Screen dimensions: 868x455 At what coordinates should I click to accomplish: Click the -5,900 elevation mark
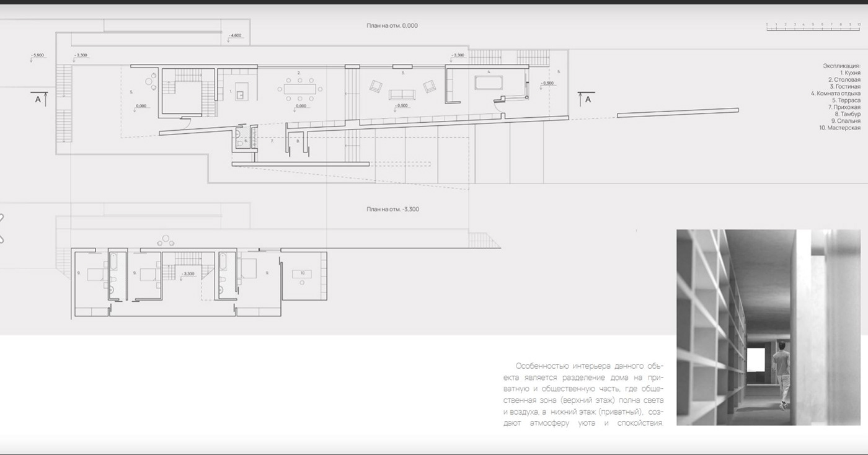[x=37, y=56]
